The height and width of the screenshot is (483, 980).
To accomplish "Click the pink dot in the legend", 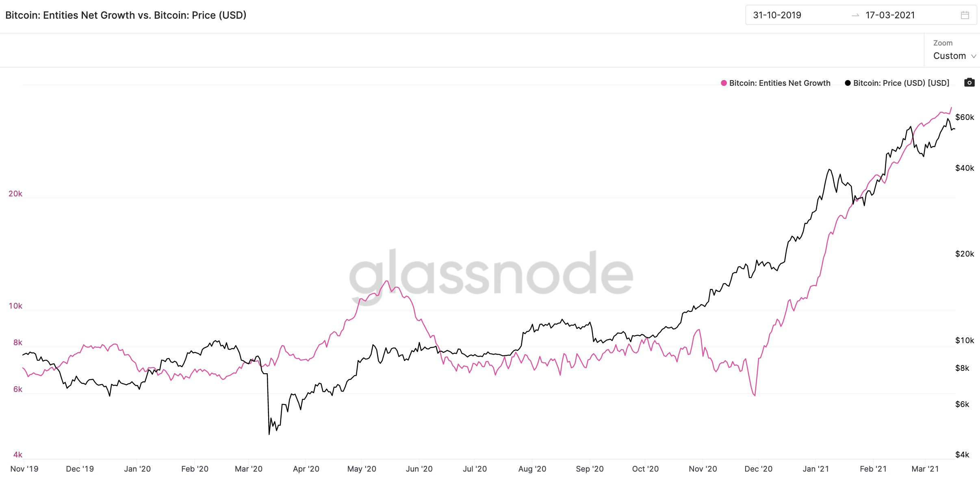I will click(x=723, y=83).
